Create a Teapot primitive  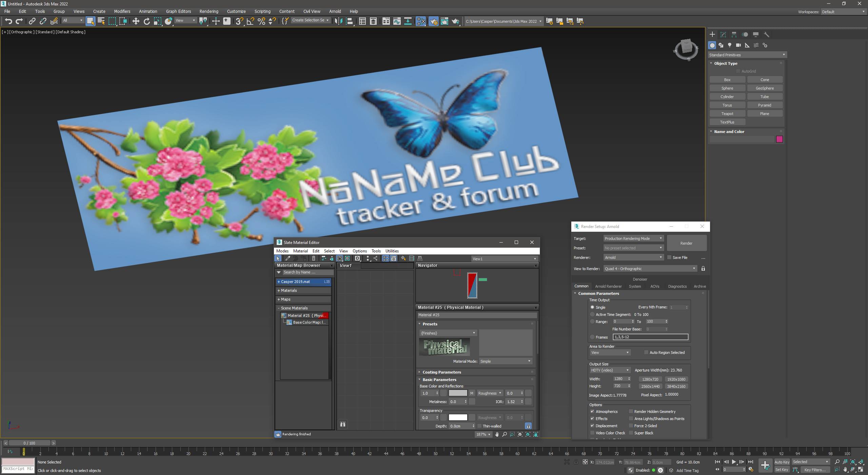pyautogui.click(x=727, y=114)
